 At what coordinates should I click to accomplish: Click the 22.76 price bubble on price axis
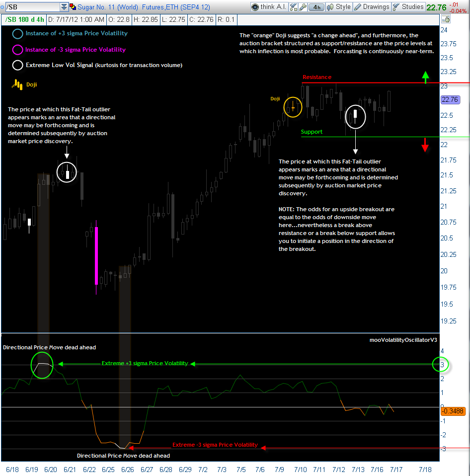[450, 99]
